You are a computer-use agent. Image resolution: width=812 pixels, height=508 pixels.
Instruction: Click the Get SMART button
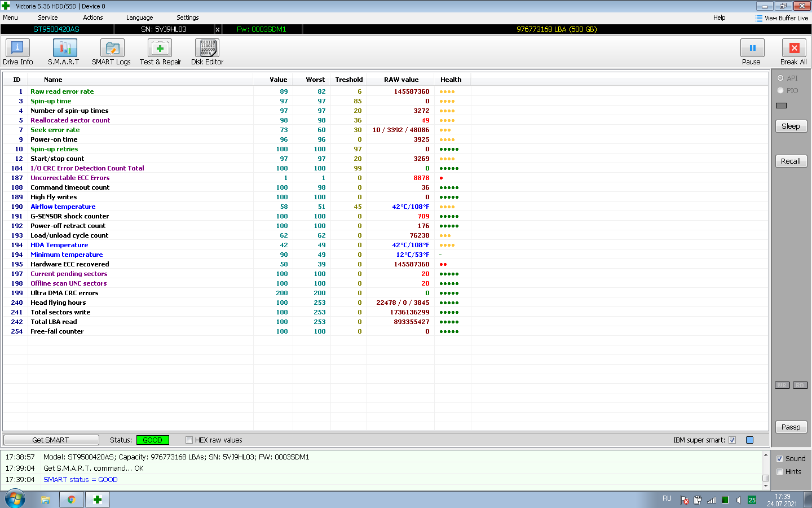click(x=51, y=440)
